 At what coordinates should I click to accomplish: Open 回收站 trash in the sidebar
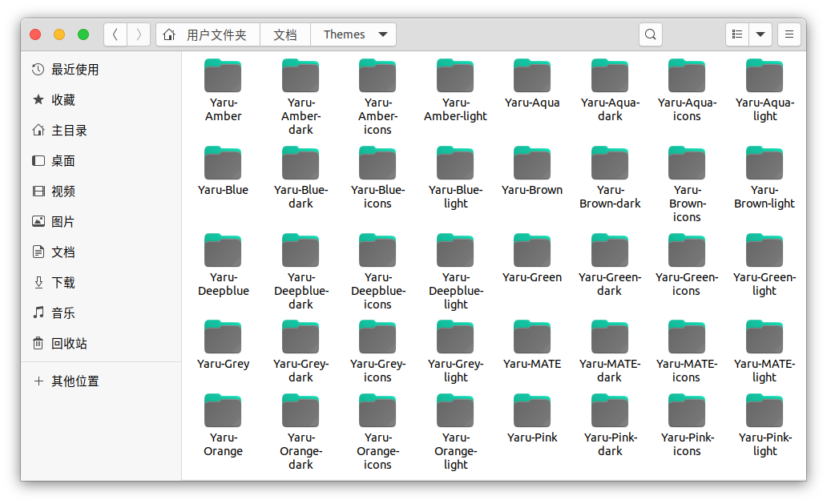(x=101, y=344)
